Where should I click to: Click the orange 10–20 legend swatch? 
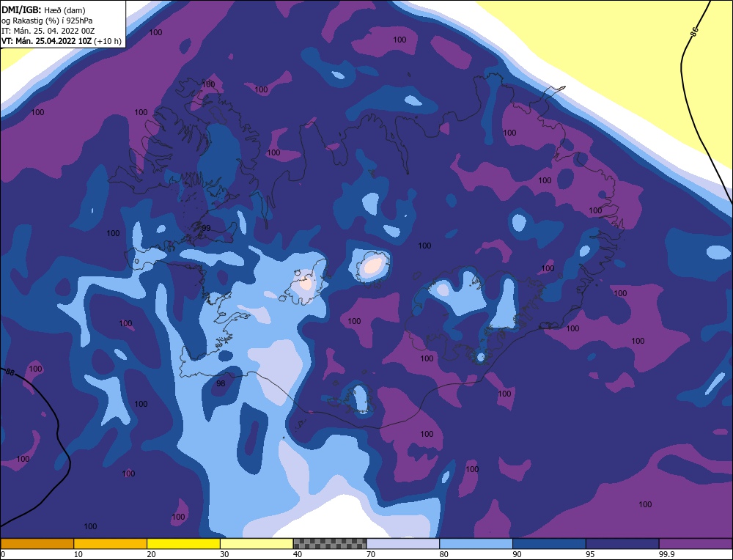[111, 544]
